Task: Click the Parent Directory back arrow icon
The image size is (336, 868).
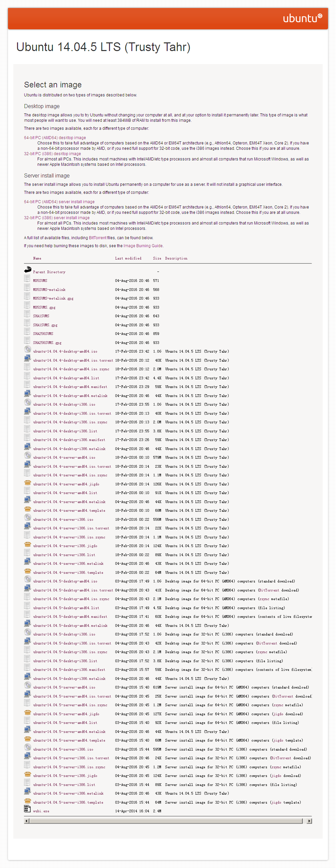Action: point(28,270)
